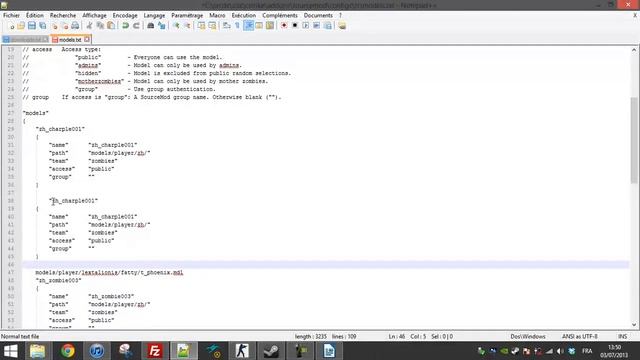Print the document with the Print icon
The image size is (640, 360).
[75, 26]
